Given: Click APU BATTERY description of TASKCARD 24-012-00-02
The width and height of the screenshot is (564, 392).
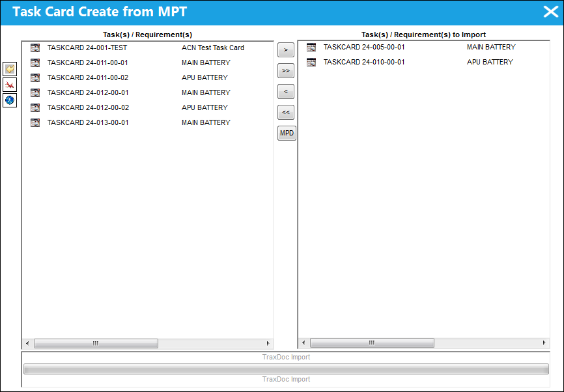Looking at the screenshot, I should click(204, 108).
